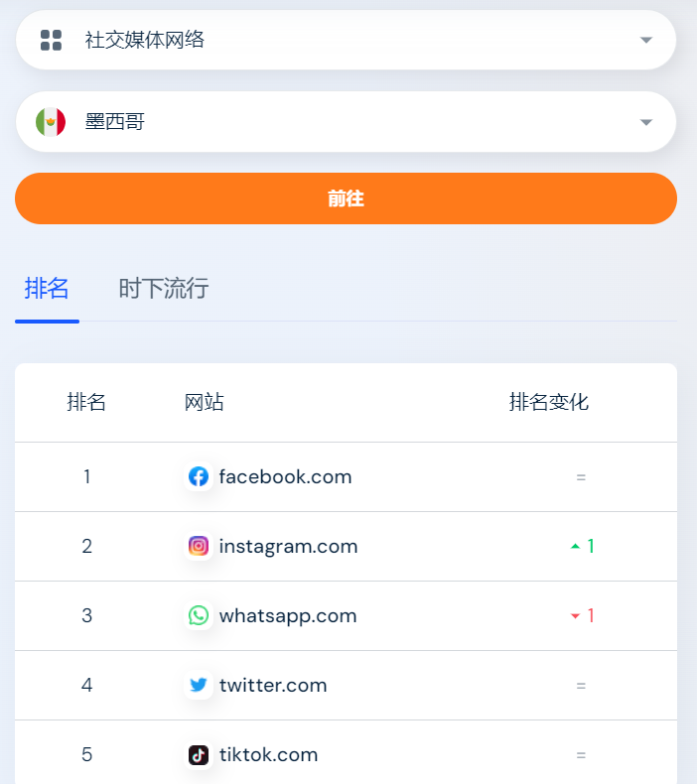The image size is (697, 784).
Task: Open the facebook.com link
Action: (x=285, y=477)
